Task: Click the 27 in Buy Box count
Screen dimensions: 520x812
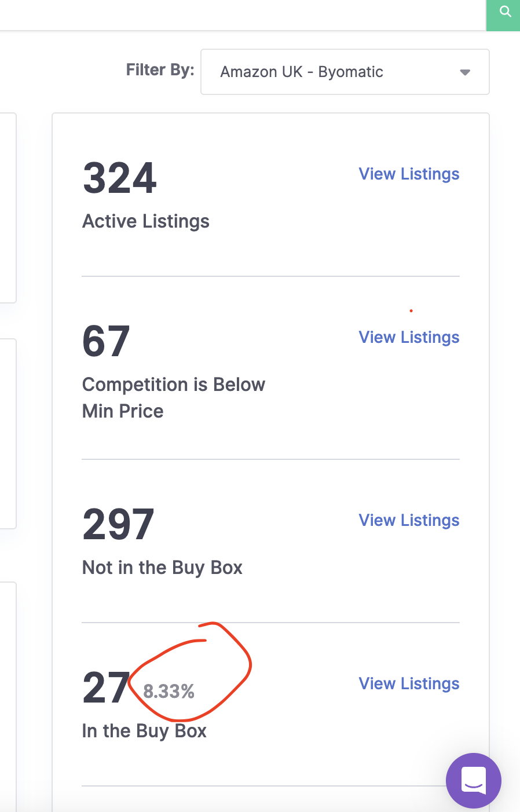Action: pos(106,687)
